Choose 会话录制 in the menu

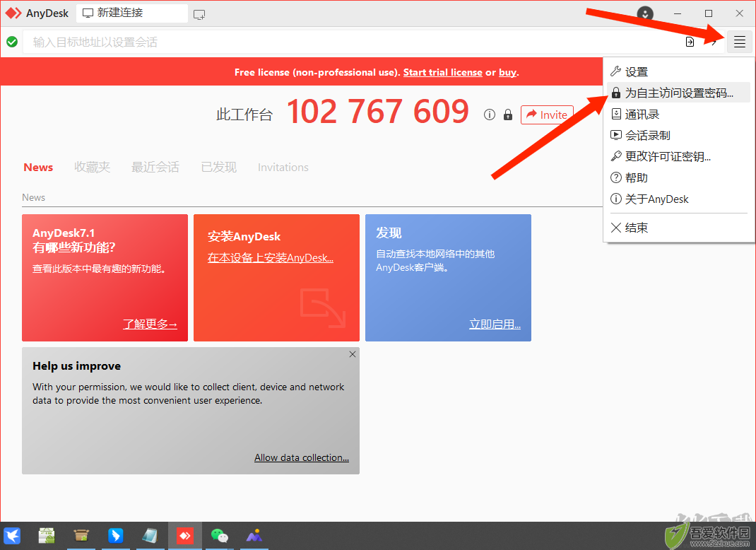[x=678, y=136]
